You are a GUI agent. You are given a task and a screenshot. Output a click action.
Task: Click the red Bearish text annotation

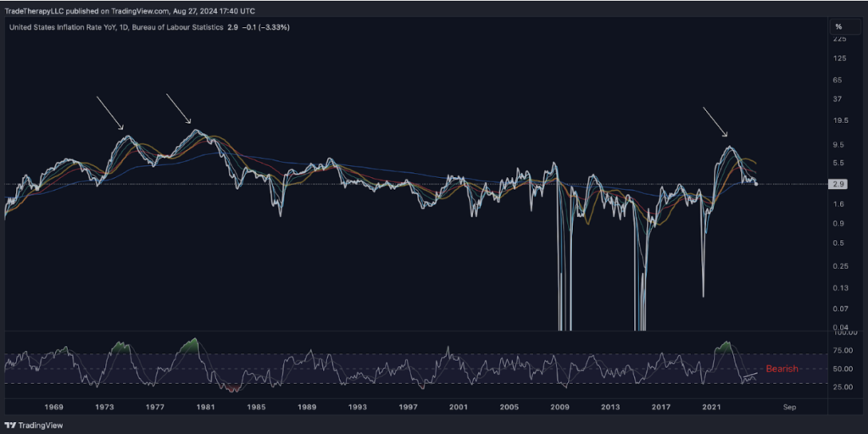point(782,369)
